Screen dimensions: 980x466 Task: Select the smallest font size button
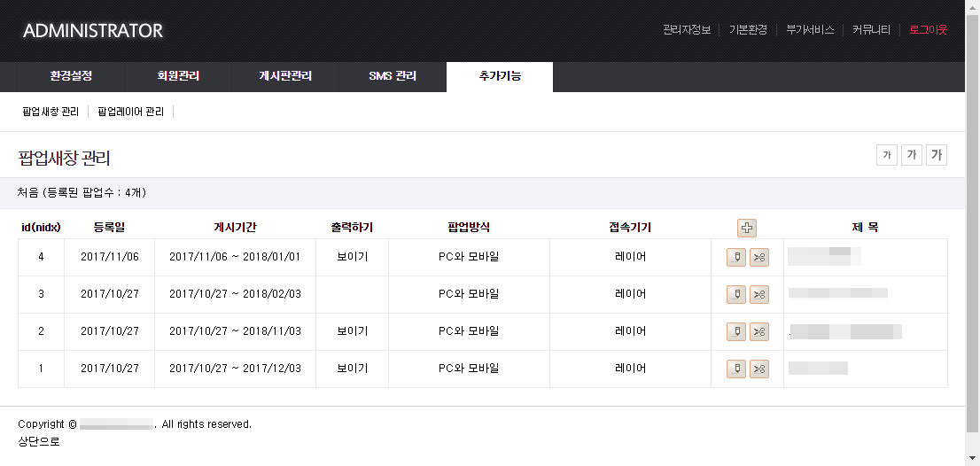886,156
